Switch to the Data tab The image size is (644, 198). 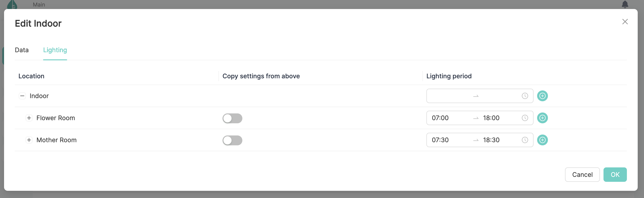pos(22,50)
